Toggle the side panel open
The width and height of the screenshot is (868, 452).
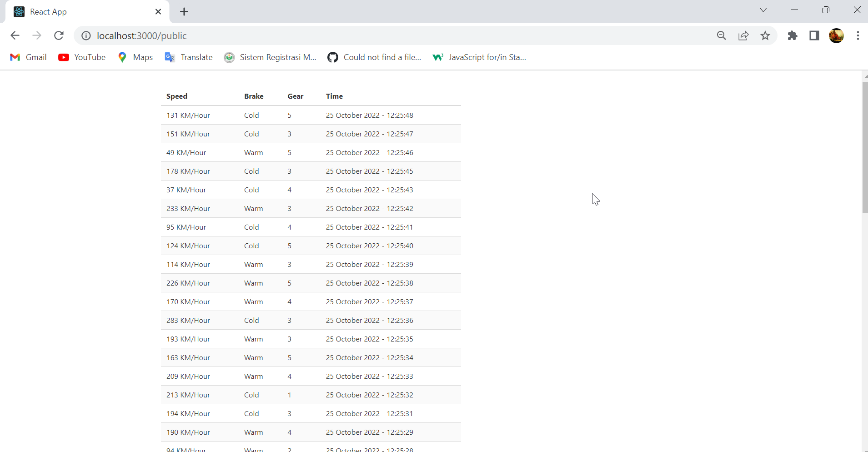click(815, 35)
